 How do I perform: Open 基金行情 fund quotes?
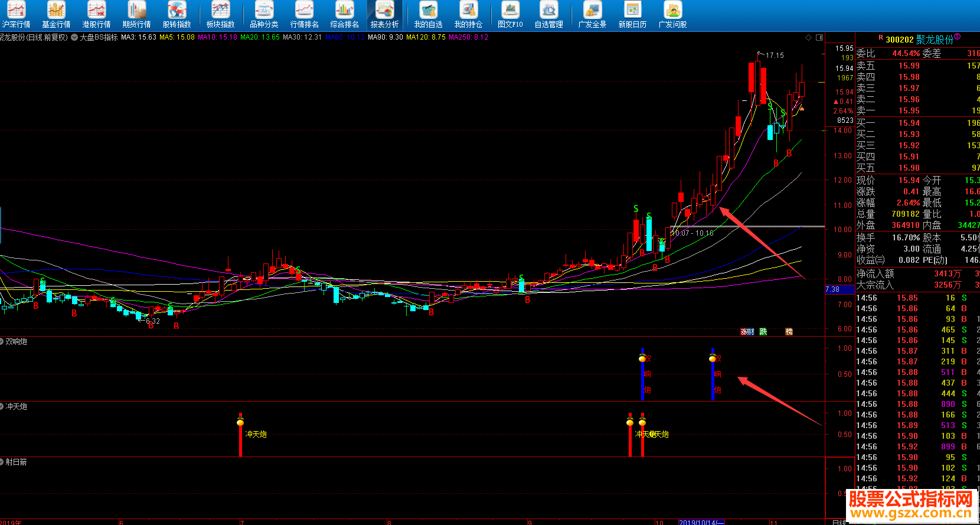click(x=56, y=15)
